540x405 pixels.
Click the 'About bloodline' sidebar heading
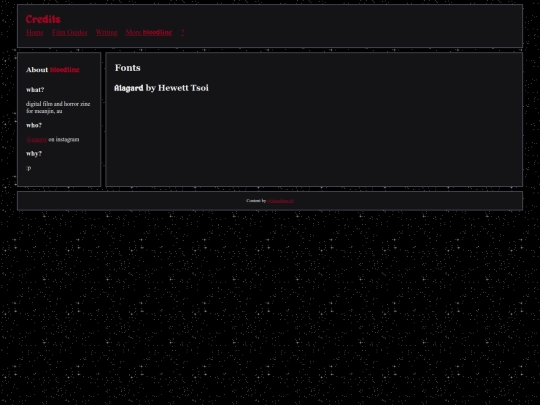[x=53, y=70]
